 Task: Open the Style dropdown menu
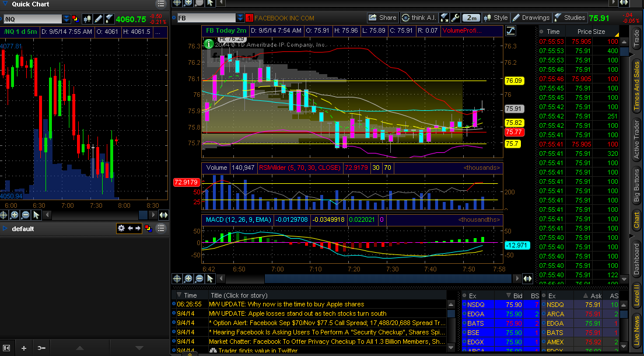point(496,18)
